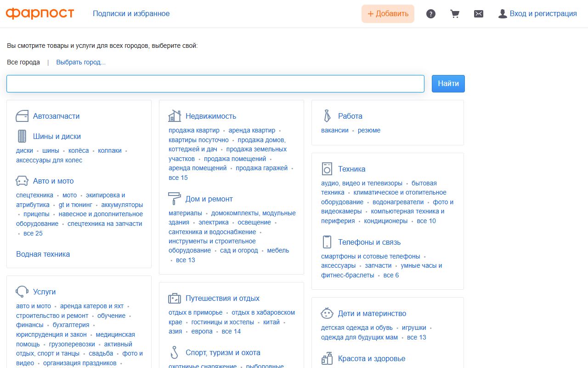Click the fishing hook icon by Спорт, туризм
The image size is (588, 368).
[174, 352]
